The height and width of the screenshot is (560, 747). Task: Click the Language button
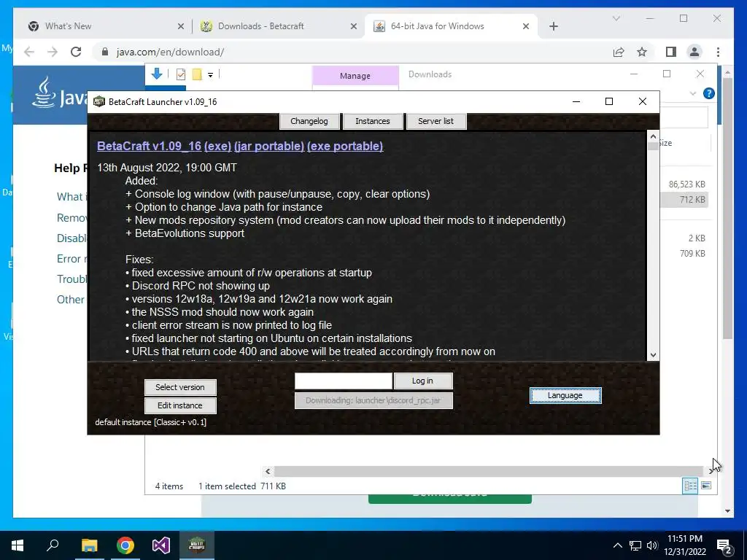565,395
